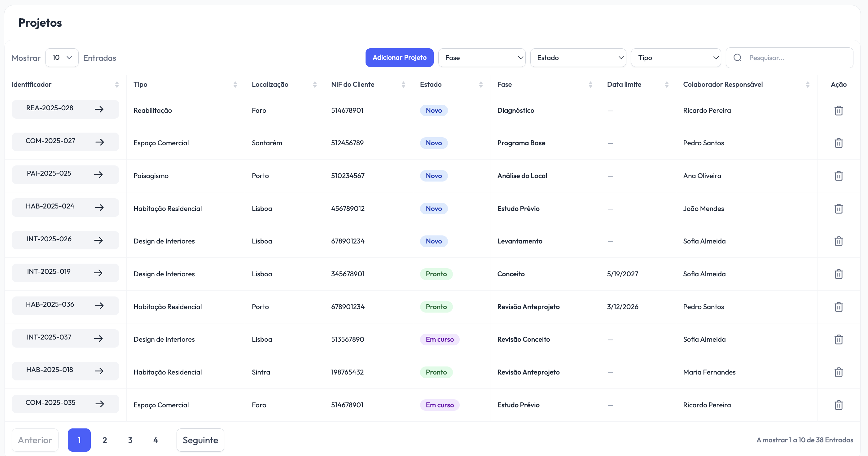The image size is (868, 456).
Task: Sort table by the Data limite column arrows
Action: point(667,84)
